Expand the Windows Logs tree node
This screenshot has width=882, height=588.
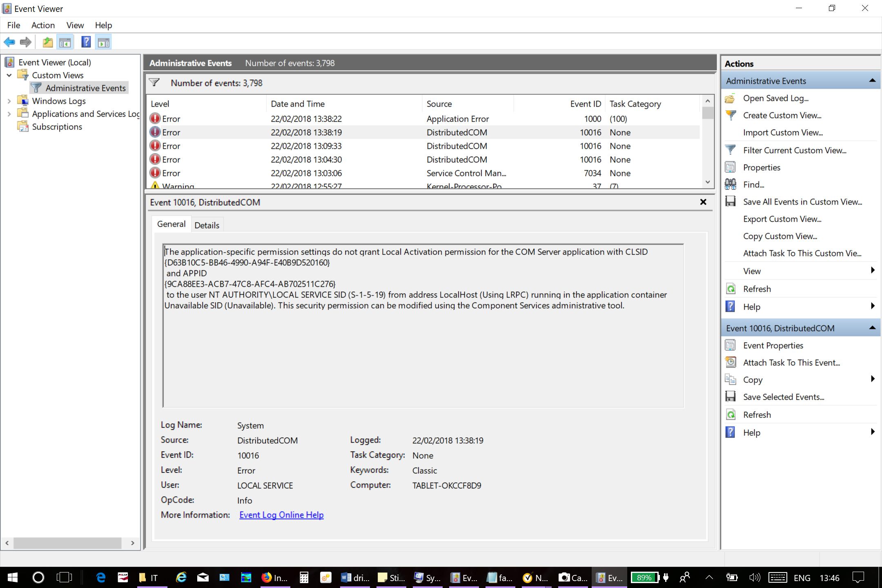pos(9,101)
